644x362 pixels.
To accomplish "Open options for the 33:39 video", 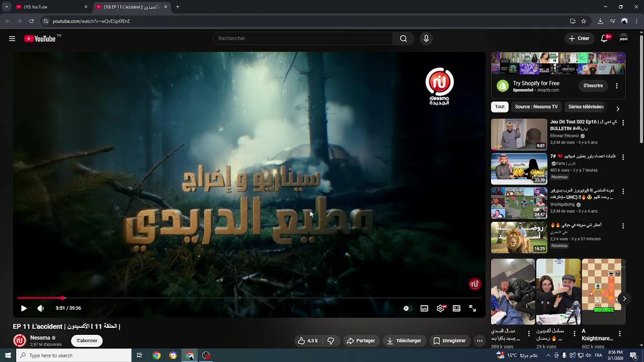I will (623, 157).
